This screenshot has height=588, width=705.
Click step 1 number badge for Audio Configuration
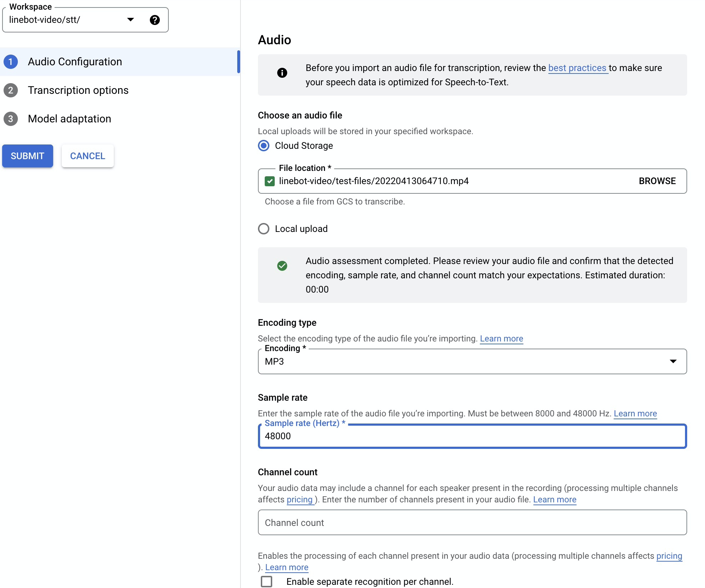click(x=11, y=62)
